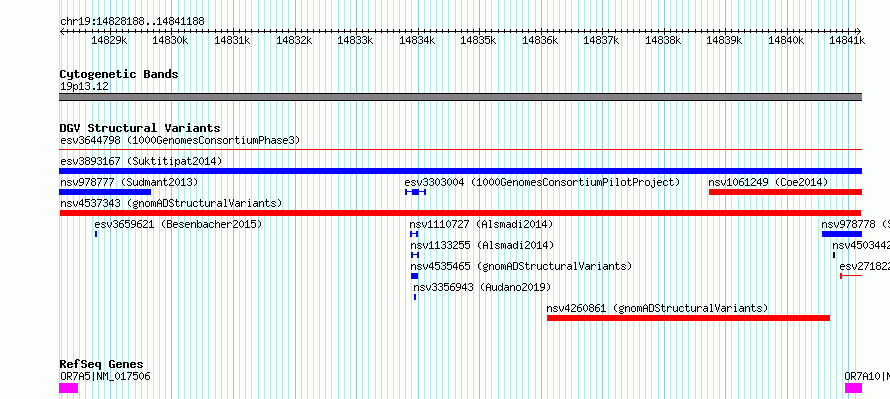
Task: Click the esv3644798 thin red variant line
Action: [460, 150]
